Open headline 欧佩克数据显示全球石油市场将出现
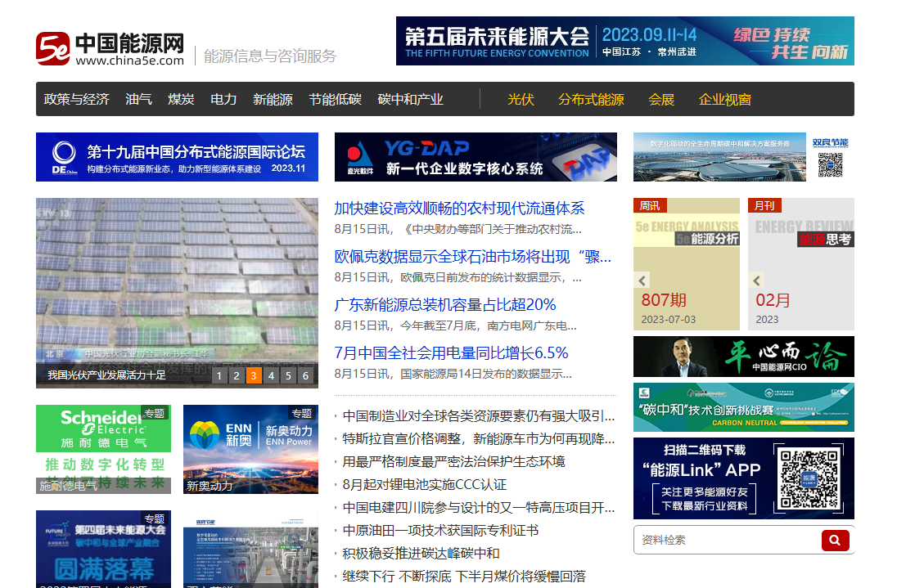906x588 pixels. [x=473, y=257]
